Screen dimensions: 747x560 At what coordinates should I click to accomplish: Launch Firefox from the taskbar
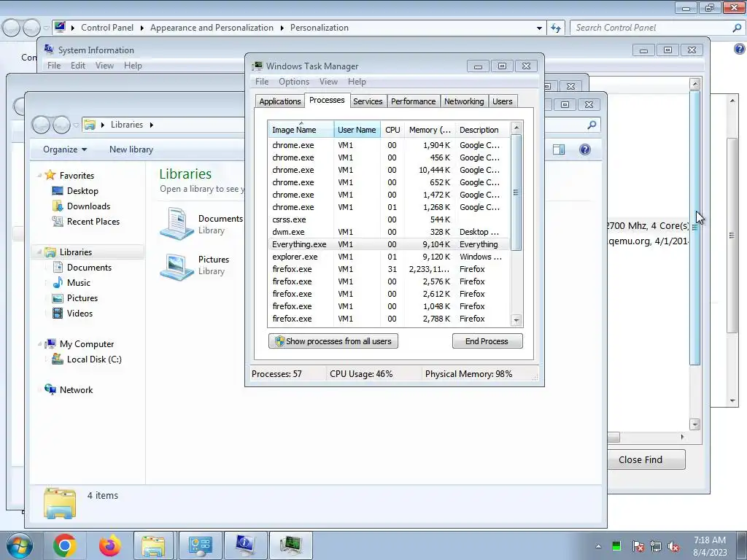pos(110,545)
